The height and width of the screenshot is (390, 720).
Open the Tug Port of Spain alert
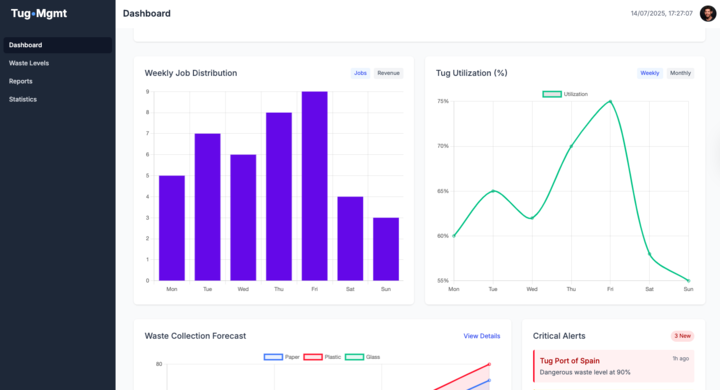[x=613, y=366]
